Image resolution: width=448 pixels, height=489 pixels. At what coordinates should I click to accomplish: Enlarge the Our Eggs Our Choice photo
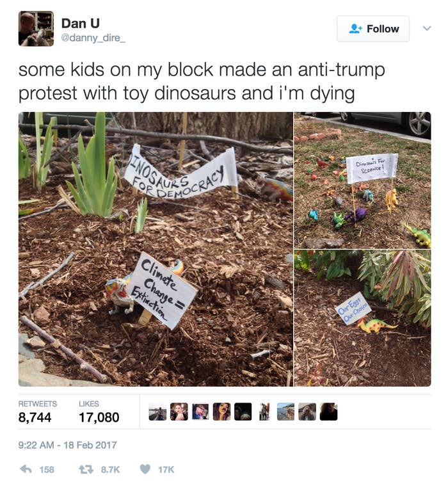point(363,318)
